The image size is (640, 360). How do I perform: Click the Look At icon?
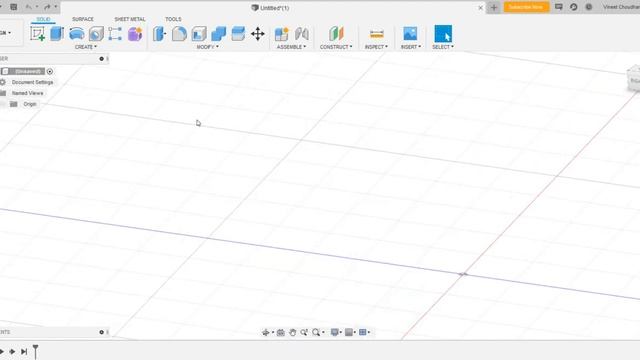click(x=281, y=332)
